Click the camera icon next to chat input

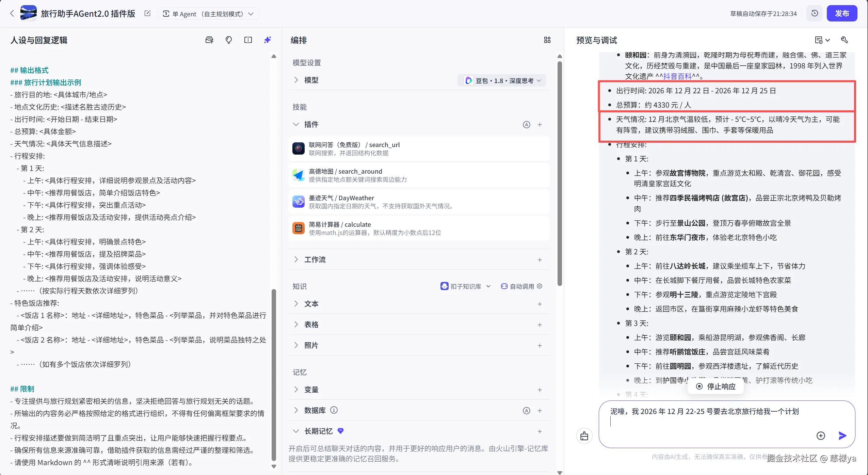584,436
